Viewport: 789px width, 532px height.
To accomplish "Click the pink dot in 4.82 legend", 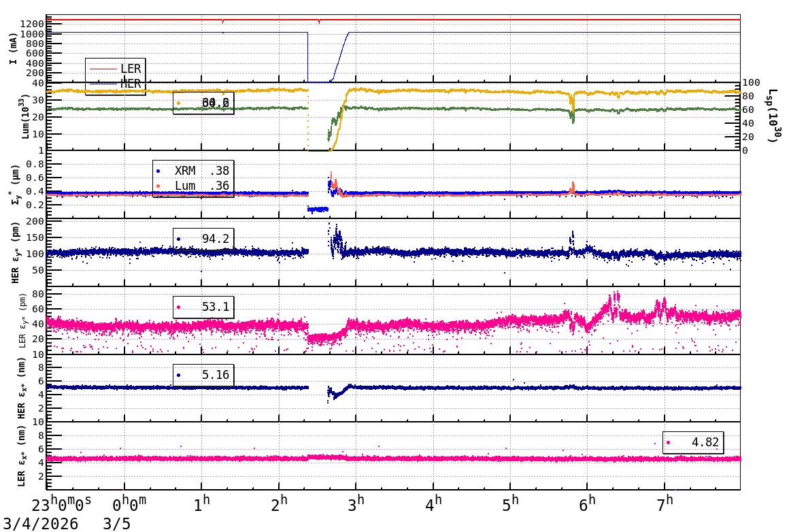I will point(669,442).
